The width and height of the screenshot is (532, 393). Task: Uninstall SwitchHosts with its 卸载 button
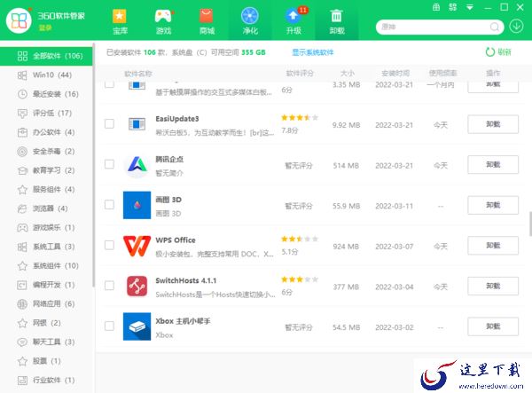493,286
